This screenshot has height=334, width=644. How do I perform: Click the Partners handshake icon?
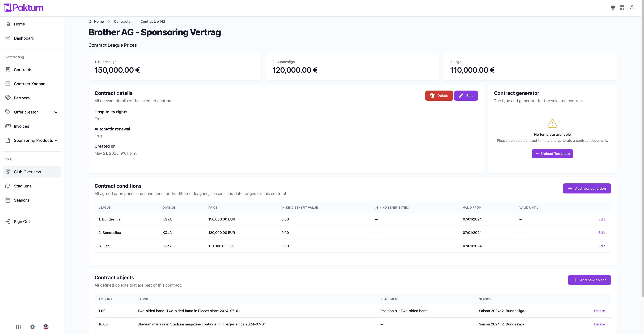click(8, 98)
